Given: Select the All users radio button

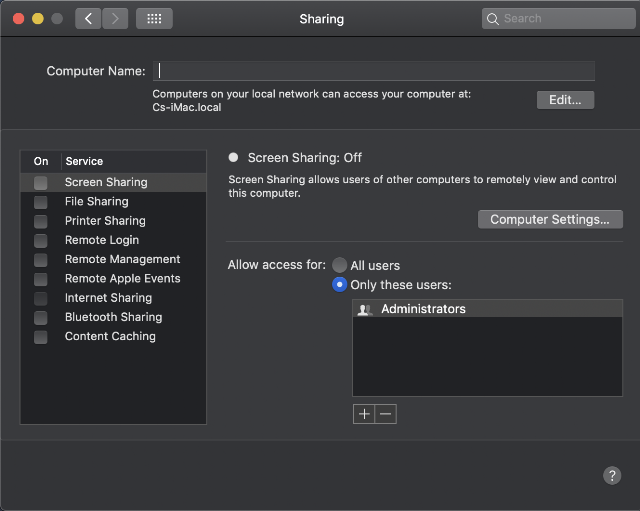Looking at the screenshot, I should 339,265.
